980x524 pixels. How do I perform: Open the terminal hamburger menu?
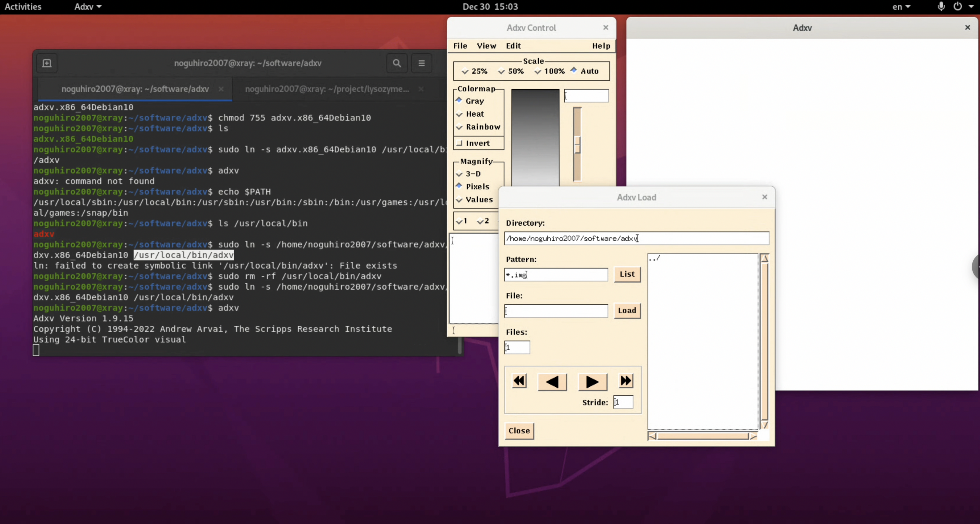pos(422,63)
